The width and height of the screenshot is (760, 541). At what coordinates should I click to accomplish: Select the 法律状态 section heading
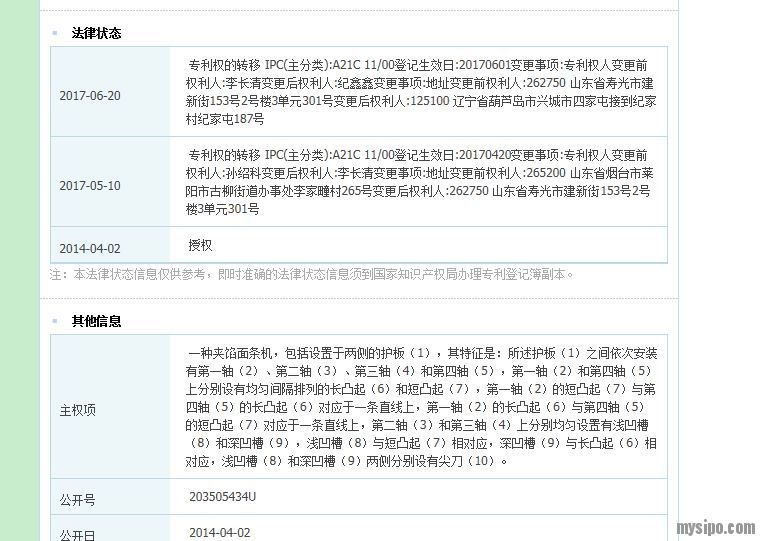point(96,33)
